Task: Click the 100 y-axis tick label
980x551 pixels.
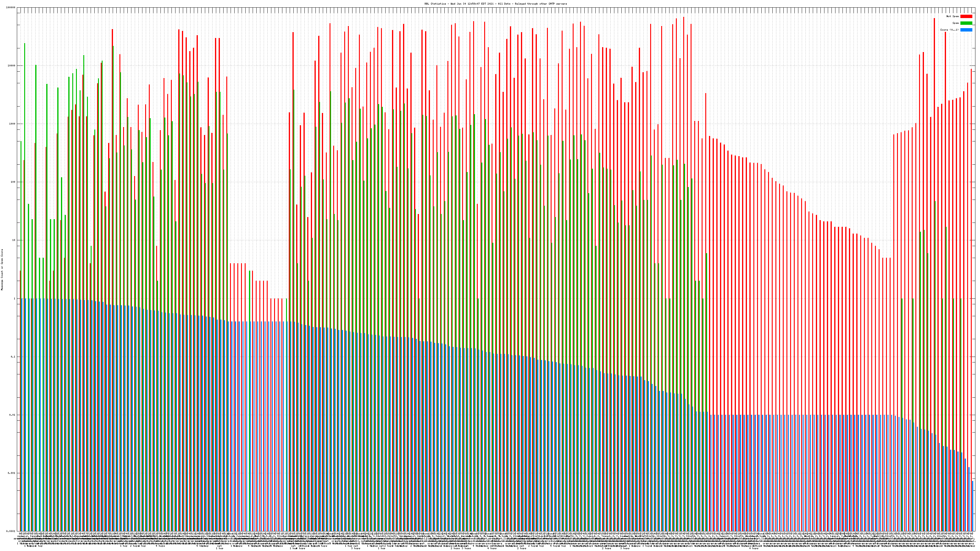Action: point(13,182)
